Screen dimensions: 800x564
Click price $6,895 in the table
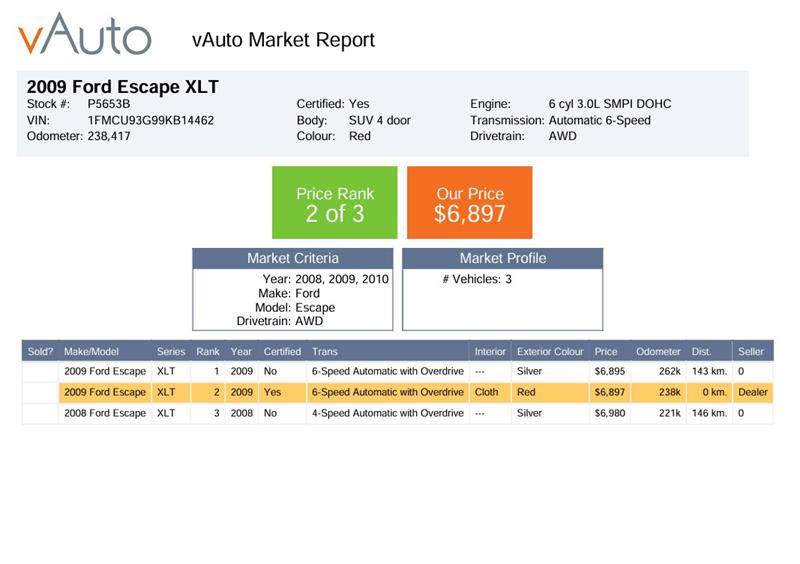tap(610, 372)
